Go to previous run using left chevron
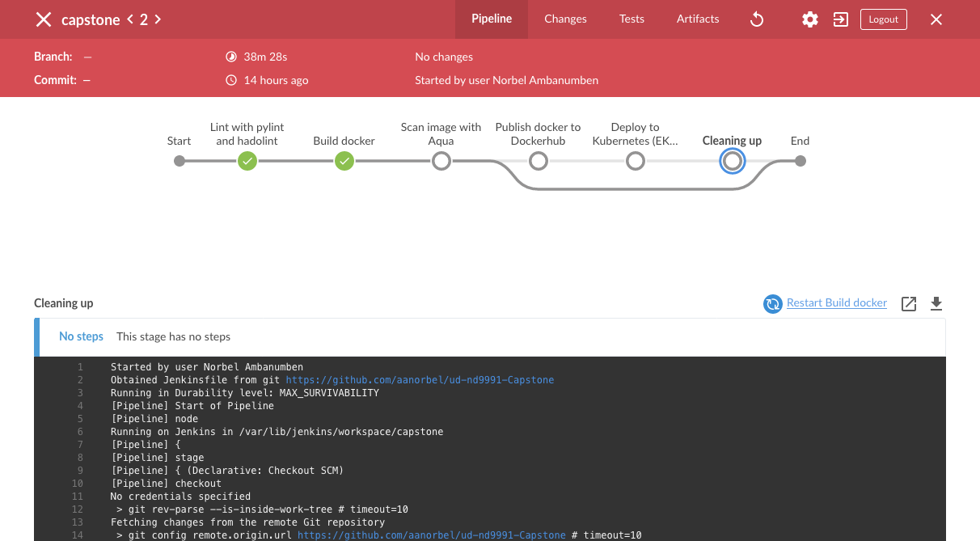 tap(130, 19)
